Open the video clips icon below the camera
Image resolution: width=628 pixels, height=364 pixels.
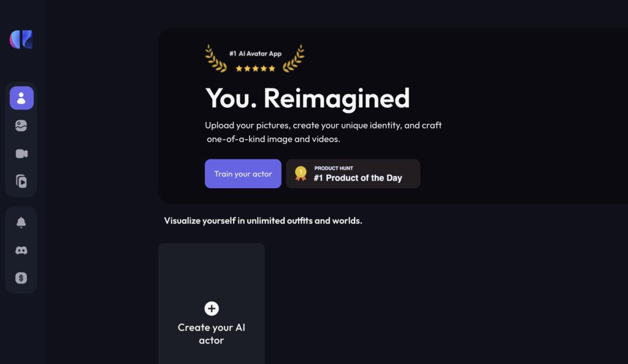tap(21, 181)
